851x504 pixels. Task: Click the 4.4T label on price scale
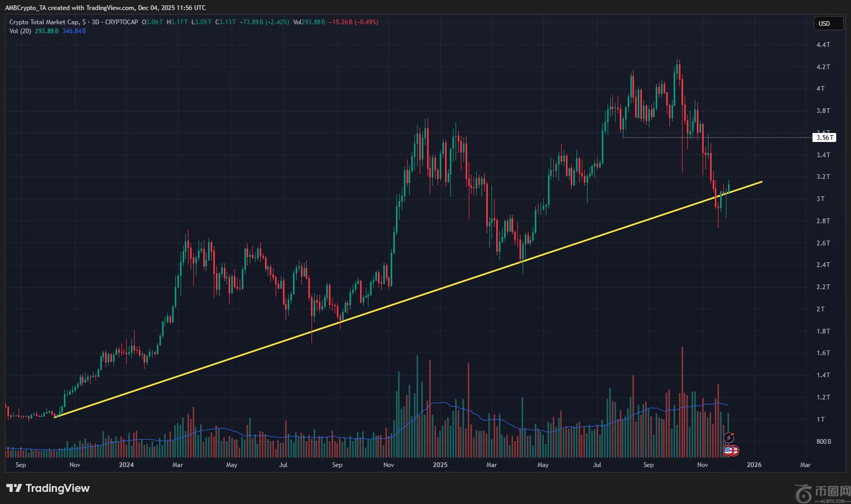tap(823, 45)
